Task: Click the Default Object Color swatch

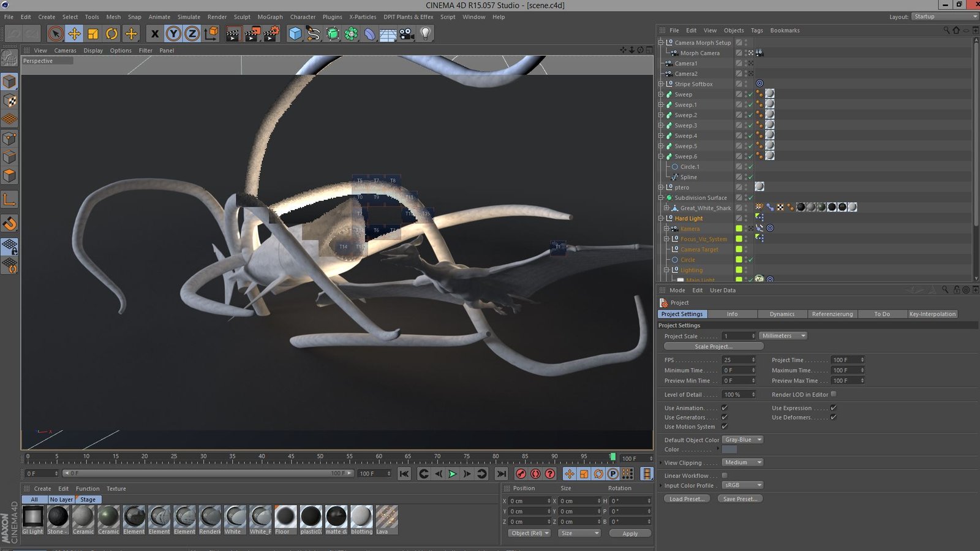Action: (x=729, y=449)
